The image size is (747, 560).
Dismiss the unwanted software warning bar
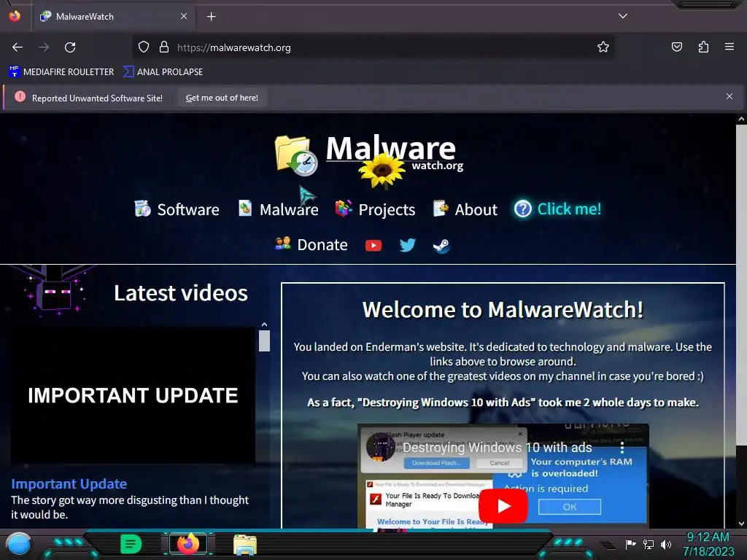click(x=729, y=97)
